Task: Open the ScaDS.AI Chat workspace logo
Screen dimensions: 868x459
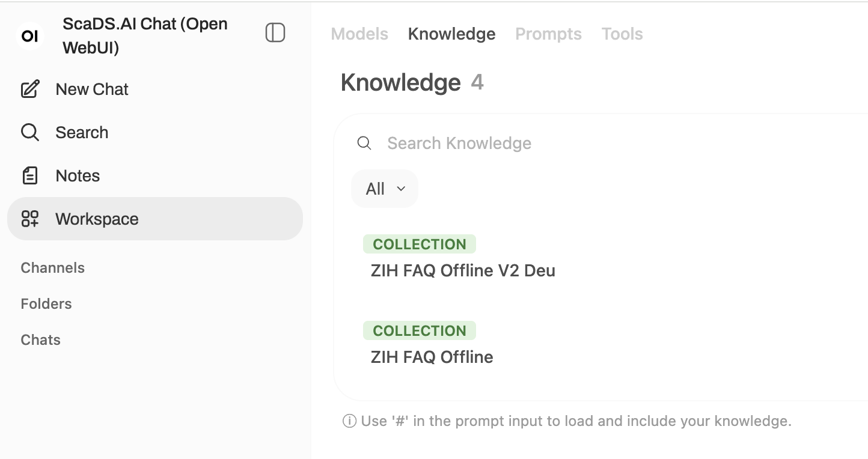Action: (x=30, y=36)
